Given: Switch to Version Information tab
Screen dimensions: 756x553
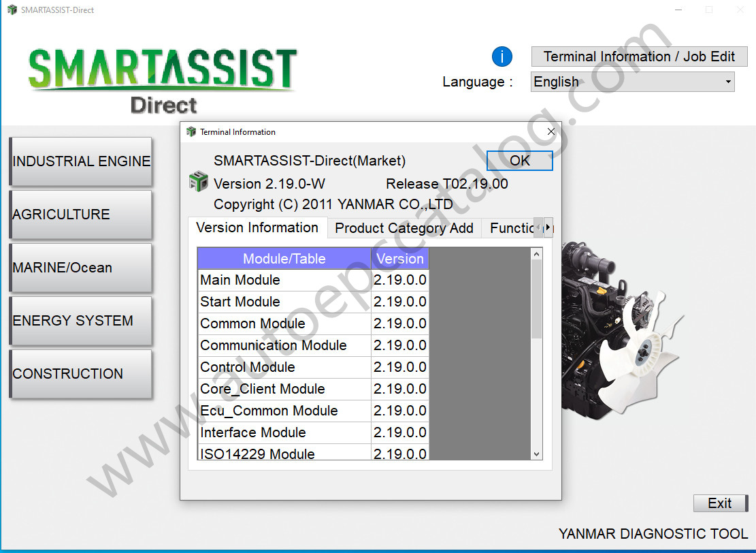Looking at the screenshot, I should coord(257,227).
